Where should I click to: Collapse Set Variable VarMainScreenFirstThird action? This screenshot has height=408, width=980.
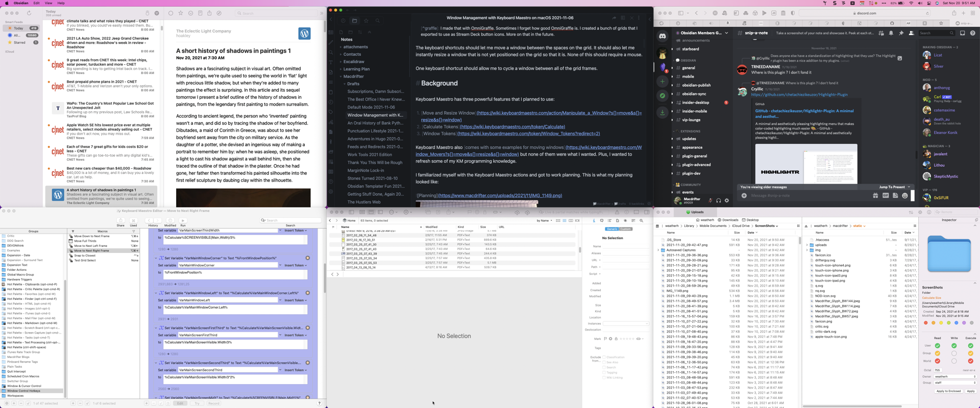coord(156,328)
